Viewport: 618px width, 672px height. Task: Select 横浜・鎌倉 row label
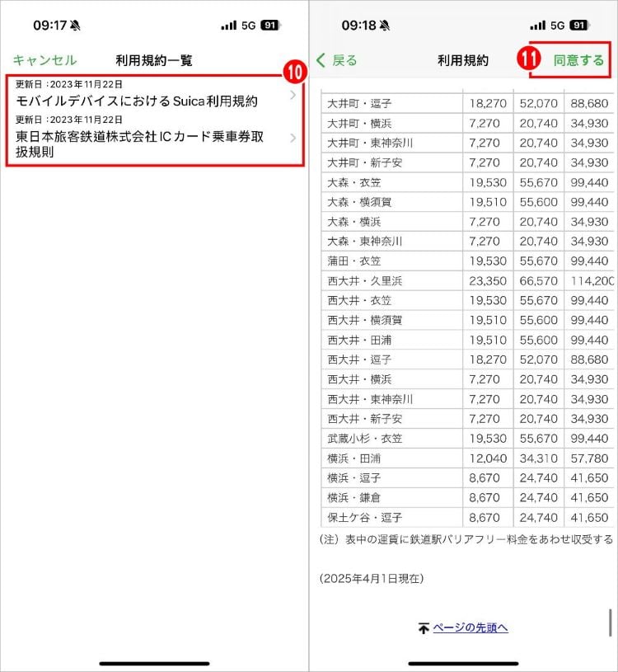coord(353,497)
